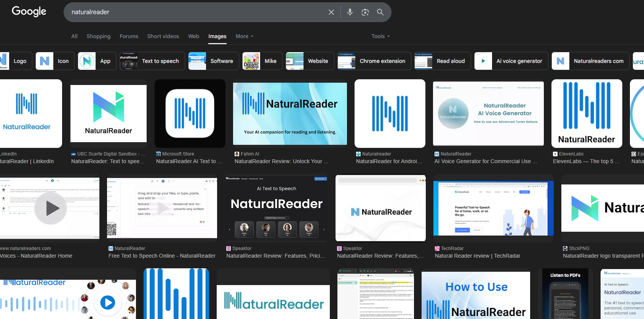The width and height of the screenshot is (644, 319).
Task: Filter by Chrome extension chip
Action: coord(374,61)
